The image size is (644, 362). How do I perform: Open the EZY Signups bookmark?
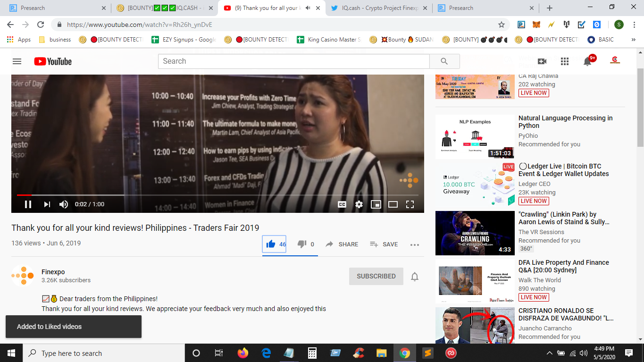(x=184, y=40)
